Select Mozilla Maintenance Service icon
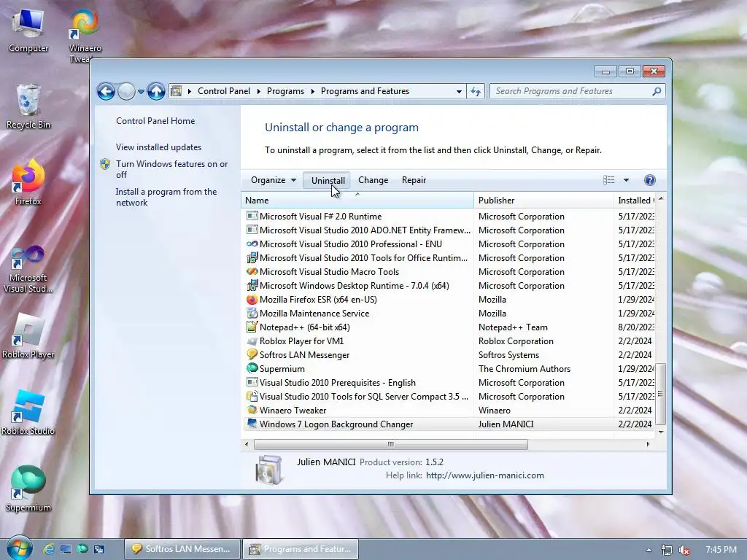 click(x=252, y=314)
